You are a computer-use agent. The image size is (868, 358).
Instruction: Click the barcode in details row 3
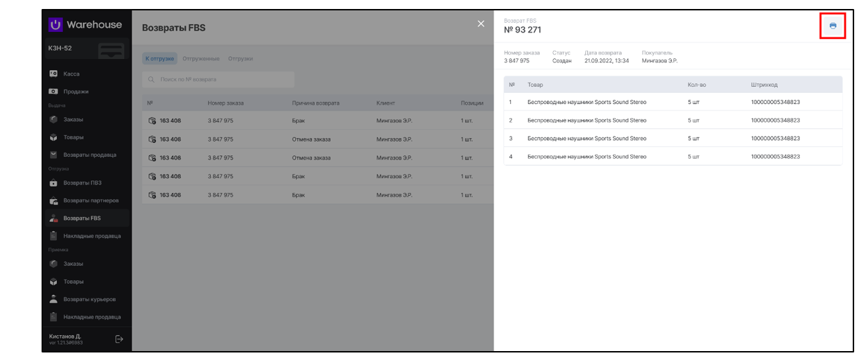click(x=775, y=138)
